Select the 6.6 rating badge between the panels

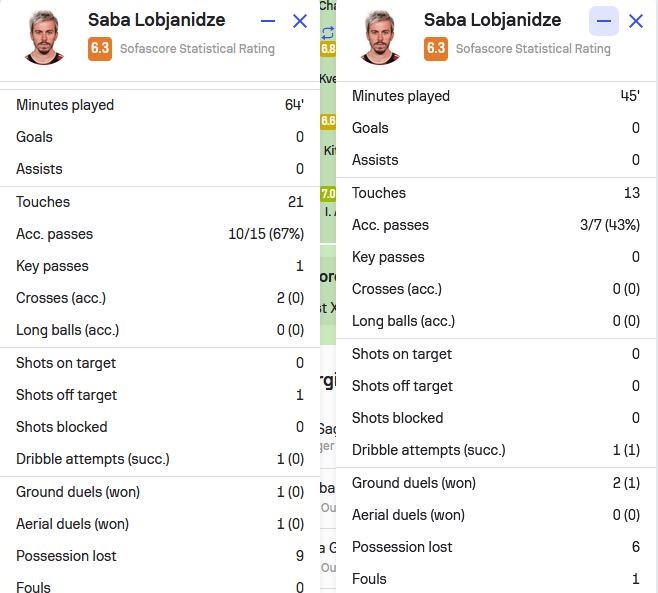point(328,121)
